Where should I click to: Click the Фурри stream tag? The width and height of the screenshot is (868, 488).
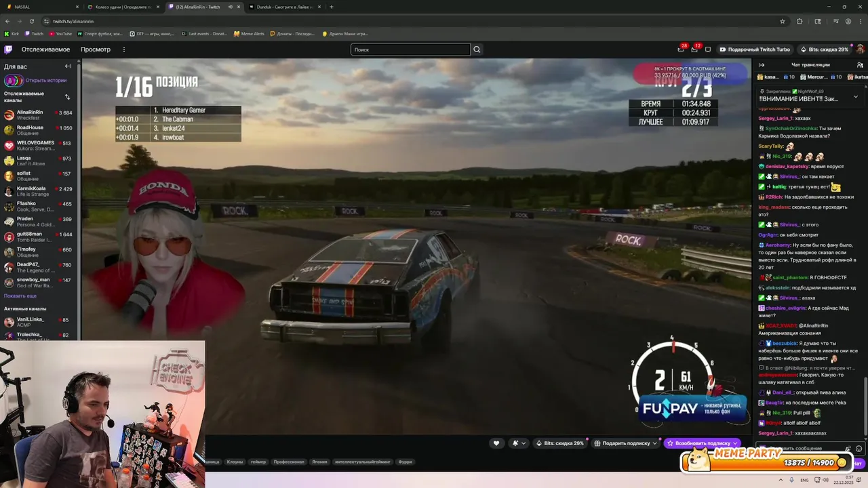click(405, 462)
